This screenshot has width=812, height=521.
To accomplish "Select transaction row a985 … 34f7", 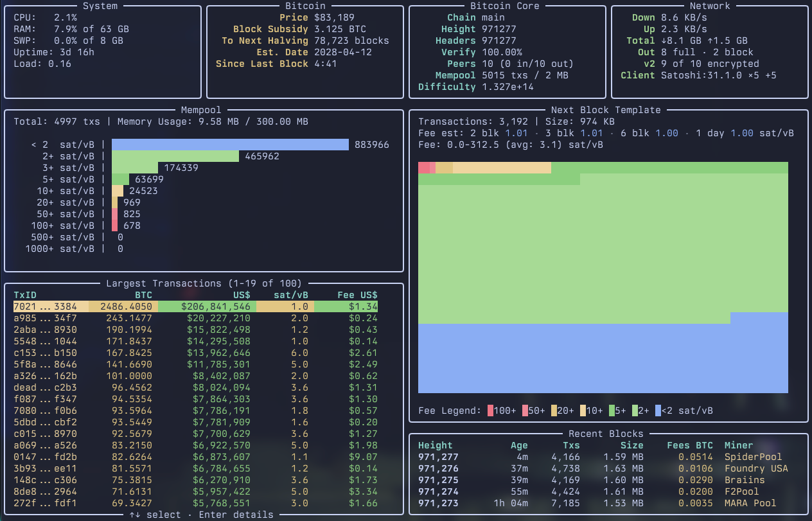I will click(x=196, y=318).
